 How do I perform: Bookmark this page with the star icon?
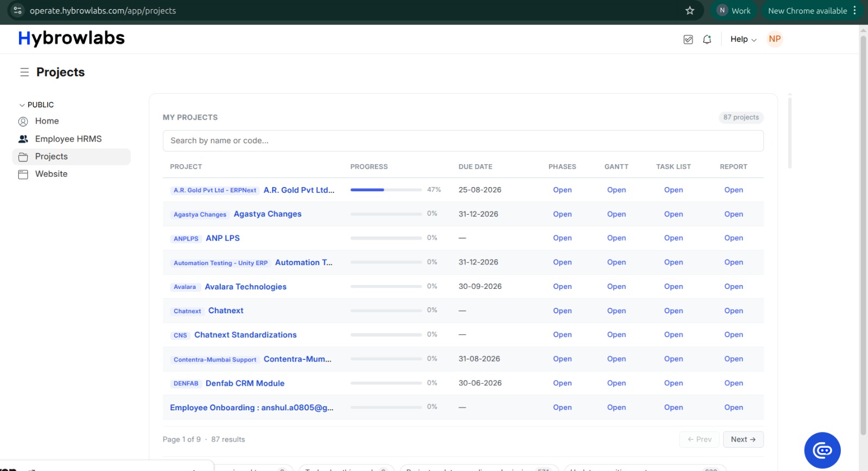690,11
